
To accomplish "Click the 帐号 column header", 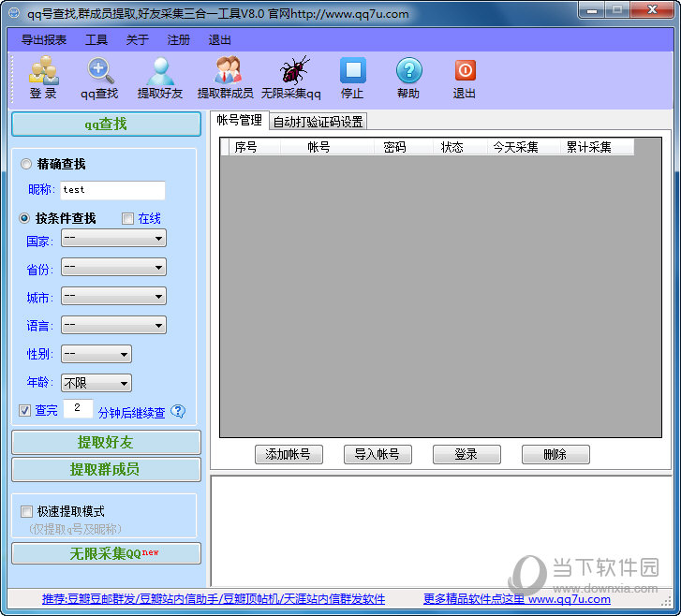I will (x=327, y=147).
